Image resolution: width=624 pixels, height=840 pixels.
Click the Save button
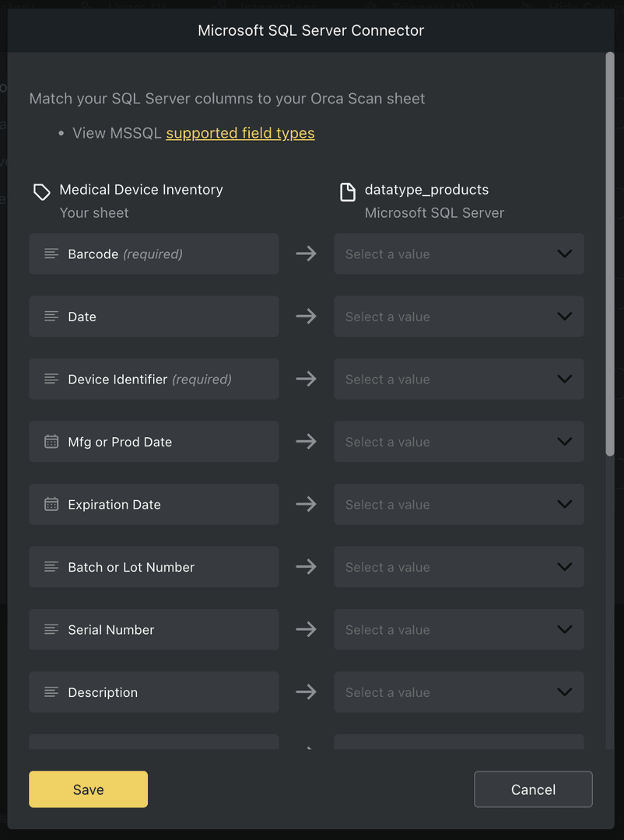(88, 789)
